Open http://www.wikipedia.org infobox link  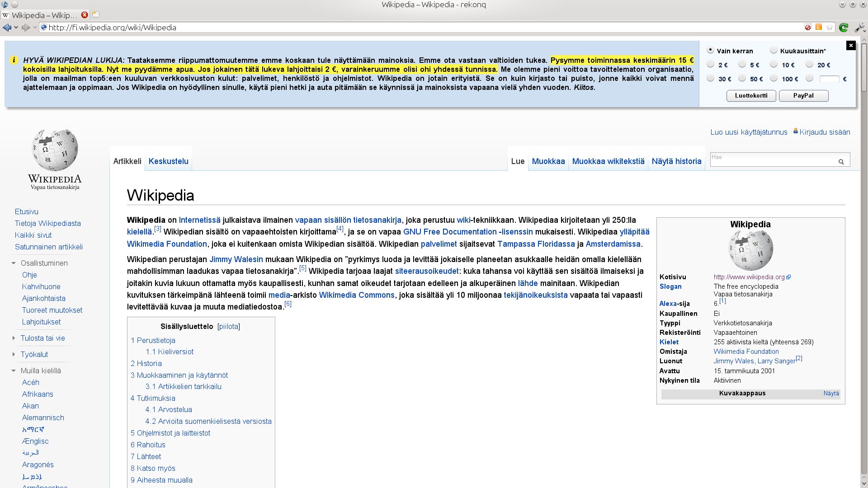point(749,277)
